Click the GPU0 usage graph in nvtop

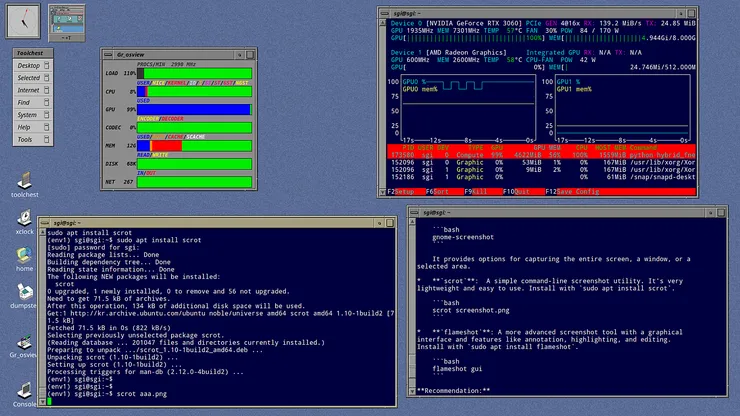click(468, 108)
